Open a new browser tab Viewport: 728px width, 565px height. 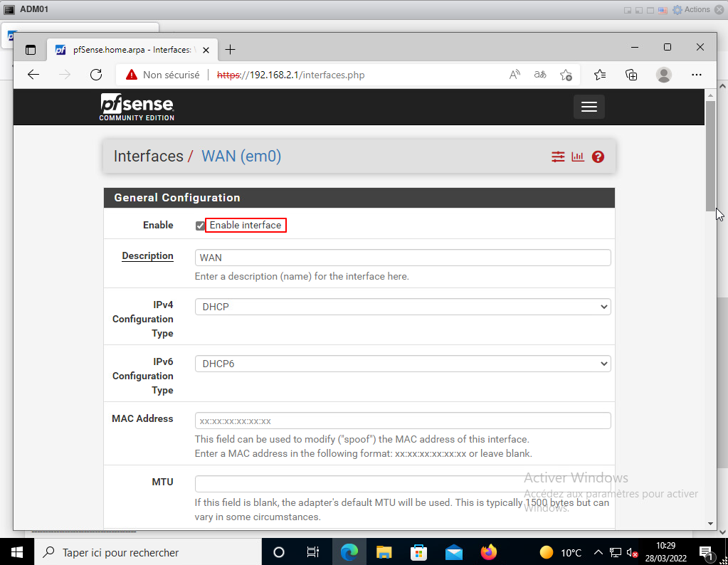click(x=230, y=50)
